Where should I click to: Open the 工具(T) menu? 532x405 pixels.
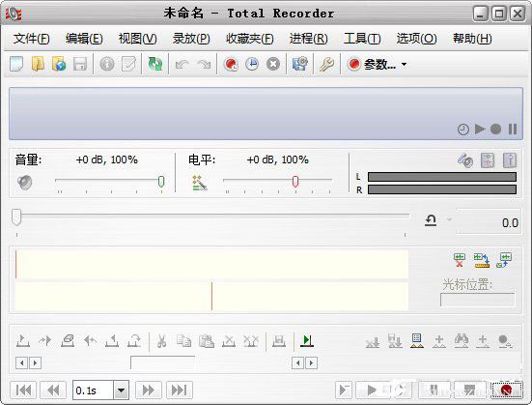362,39
